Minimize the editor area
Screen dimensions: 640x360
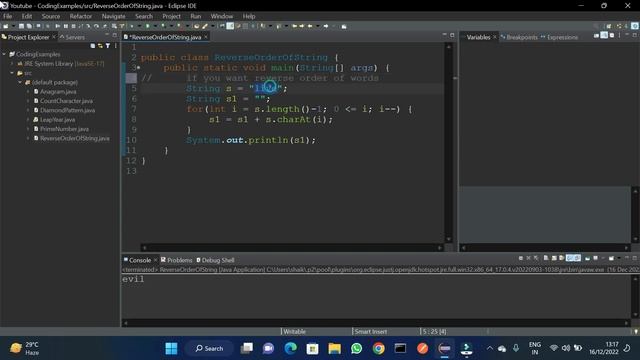[444, 35]
